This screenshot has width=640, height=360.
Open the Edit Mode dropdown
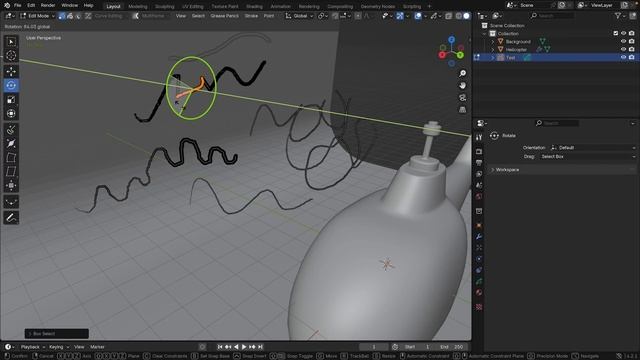[x=38, y=16]
